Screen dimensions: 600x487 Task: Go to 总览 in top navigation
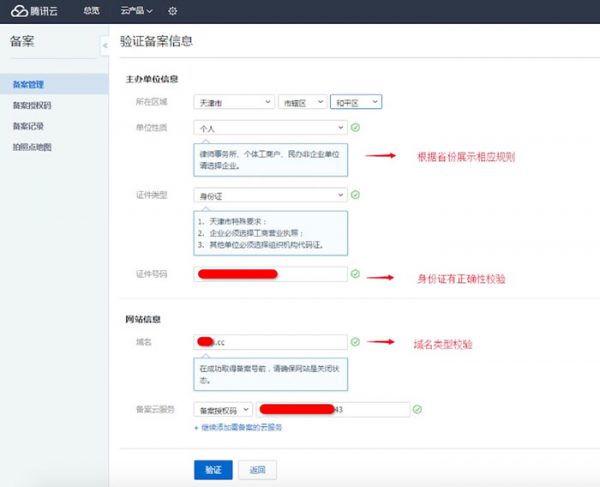[x=91, y=11]
